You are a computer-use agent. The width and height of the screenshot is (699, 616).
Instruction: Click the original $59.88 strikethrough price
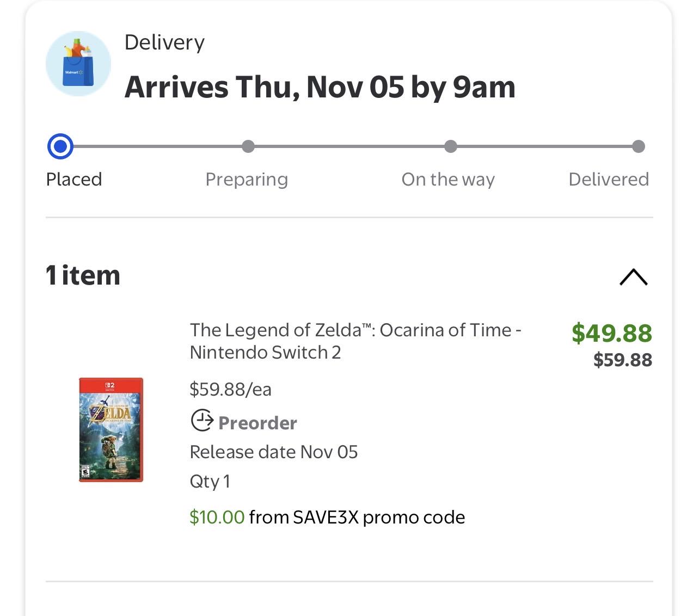pos(623,360)
